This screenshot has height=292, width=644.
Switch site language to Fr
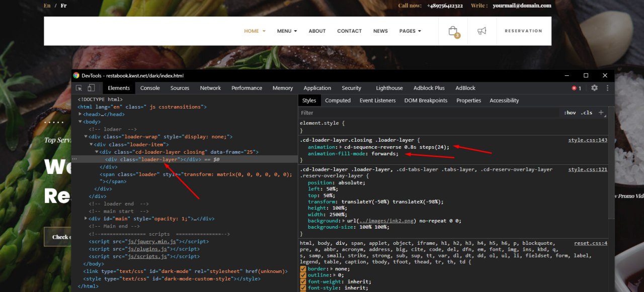point(63,6)
